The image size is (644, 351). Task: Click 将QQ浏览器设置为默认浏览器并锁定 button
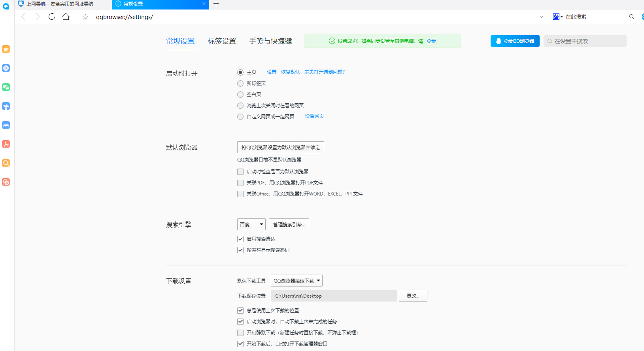pyautogui.click(x=281, y=147)
